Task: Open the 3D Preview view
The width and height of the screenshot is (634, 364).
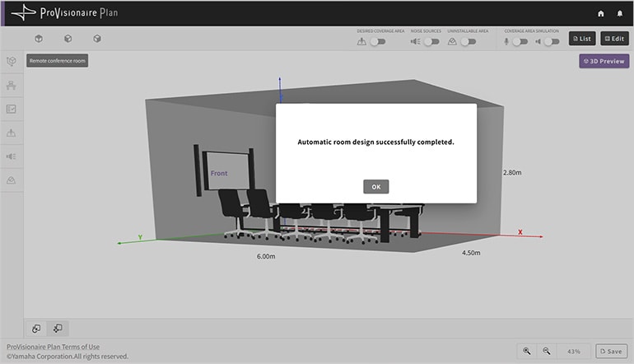Action: click(604, 61)
